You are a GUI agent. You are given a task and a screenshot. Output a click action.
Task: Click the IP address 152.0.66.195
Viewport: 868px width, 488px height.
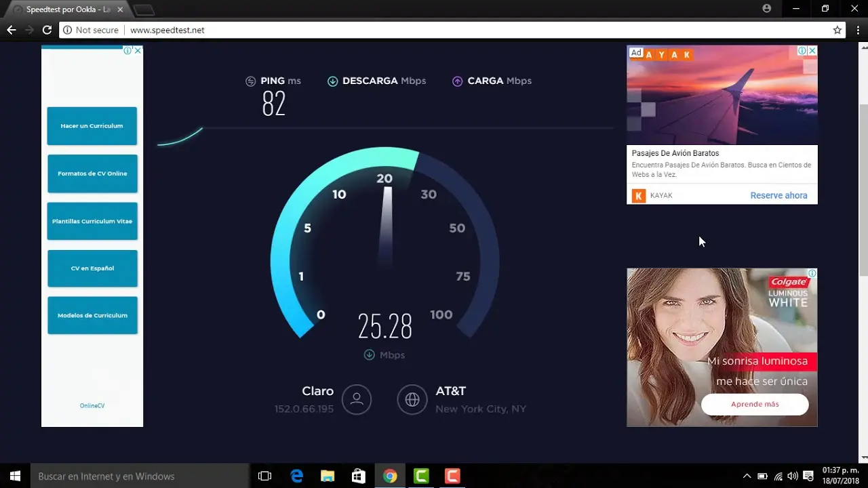coord(304,409)
